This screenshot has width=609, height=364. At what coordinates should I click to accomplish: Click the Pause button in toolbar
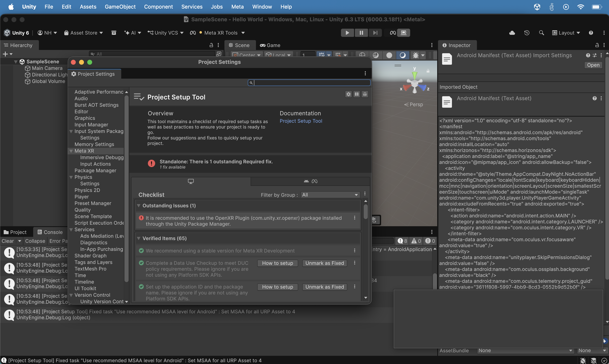pyautogui.click(x=361, y=33)
